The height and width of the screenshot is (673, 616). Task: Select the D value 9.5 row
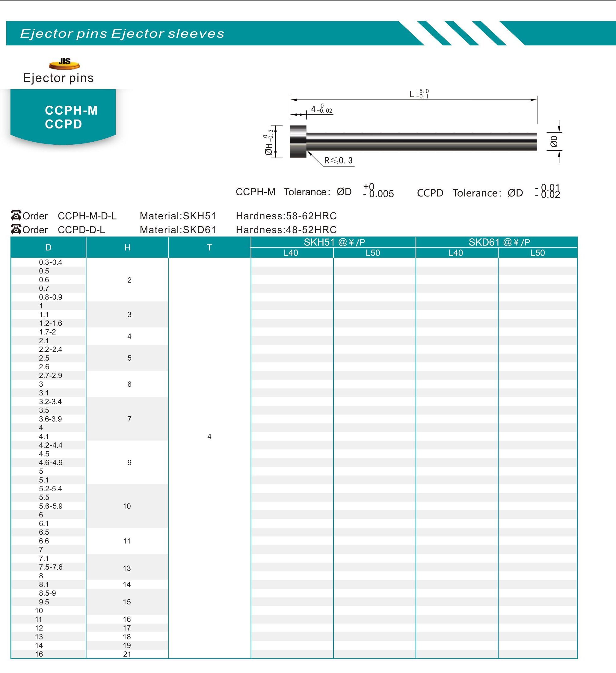[44, 602]
